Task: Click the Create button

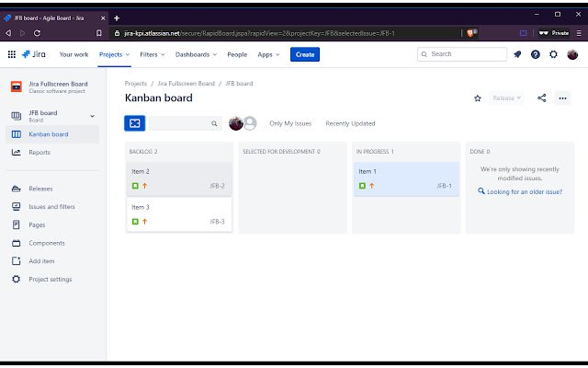Action: pos(305,54)
